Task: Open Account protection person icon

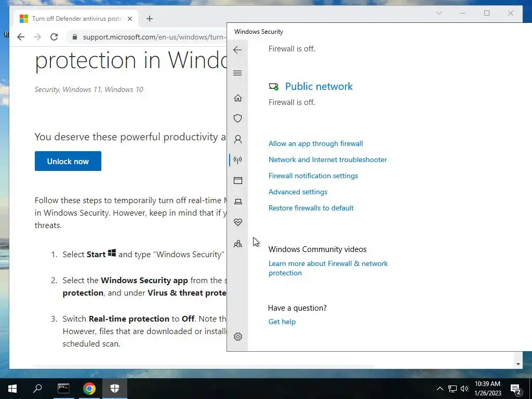Action: click(x=238, y=139)
